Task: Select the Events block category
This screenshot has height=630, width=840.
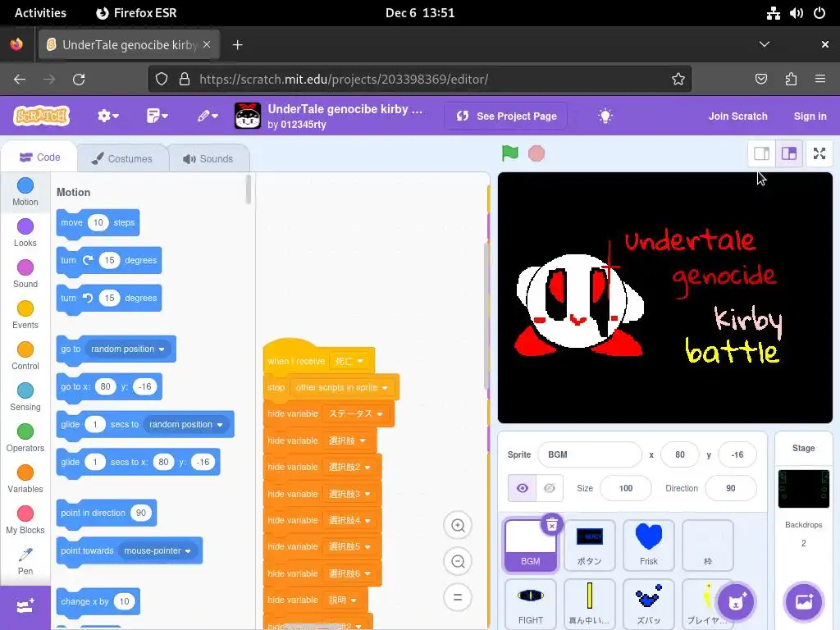Action: [x=25, y=315]
